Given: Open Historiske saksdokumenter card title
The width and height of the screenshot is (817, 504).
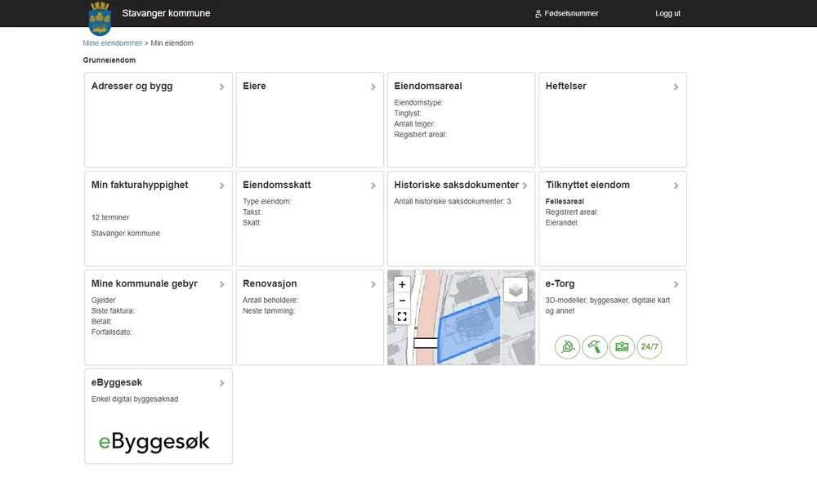Looking at the screenshot, I should pos(456,185).
